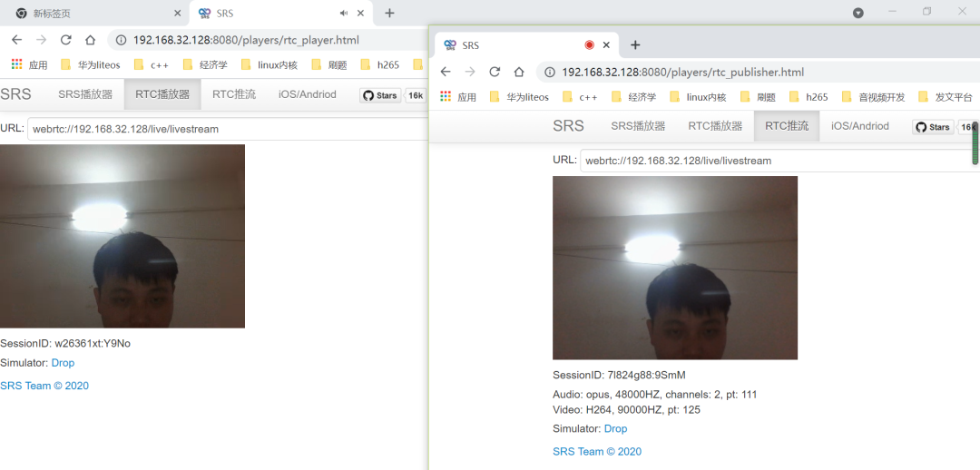Mute audio indicator on left SRS tab
Image resolution: width=980 pixels, height=470 pixels.
pyautogui.click(x=344, y=13)
